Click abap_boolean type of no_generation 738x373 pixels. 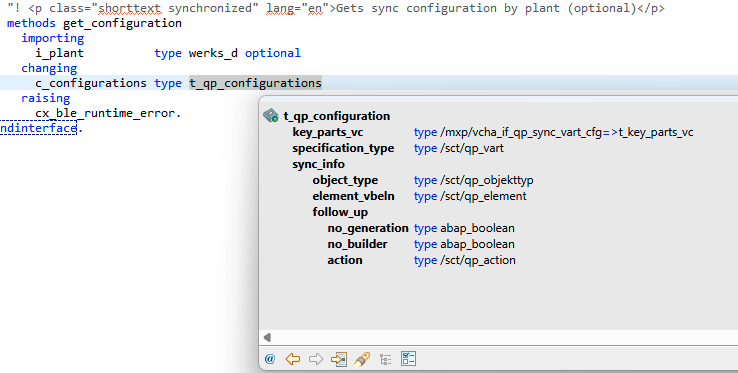click(477, 228)
